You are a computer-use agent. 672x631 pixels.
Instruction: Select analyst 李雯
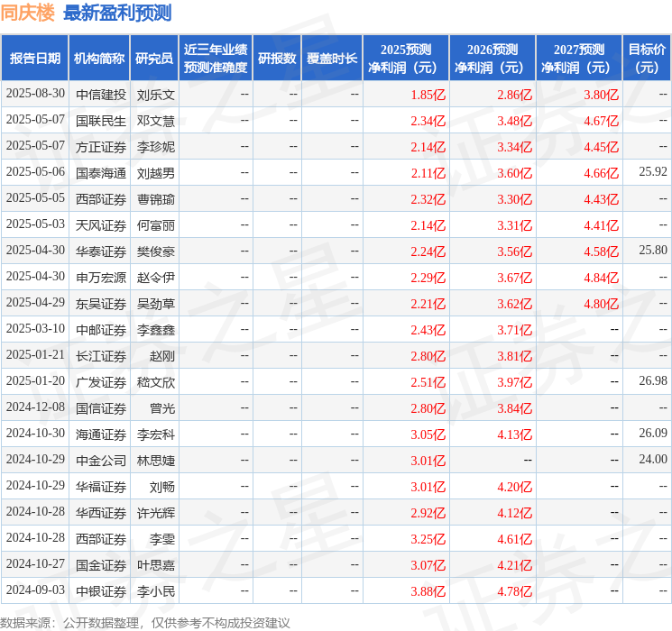coord(162,539)
